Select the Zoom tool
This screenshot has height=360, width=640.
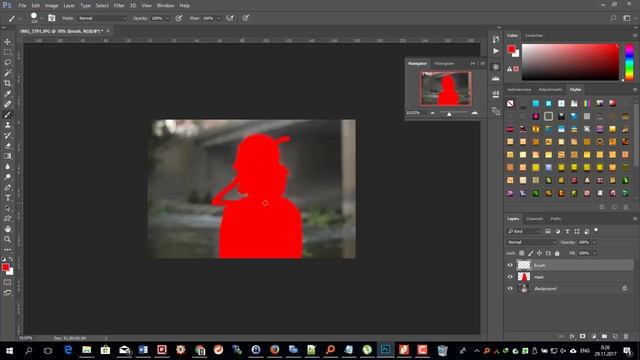click(x=7, y=239)
